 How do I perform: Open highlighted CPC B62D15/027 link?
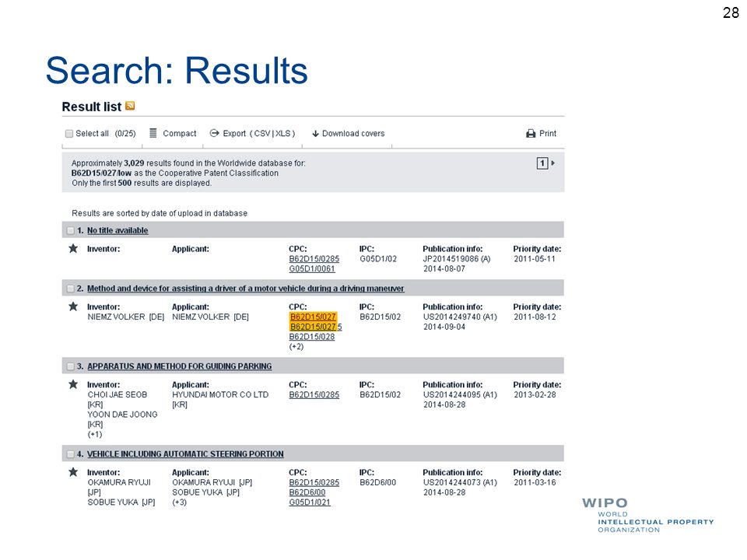(x=313, y=317)
